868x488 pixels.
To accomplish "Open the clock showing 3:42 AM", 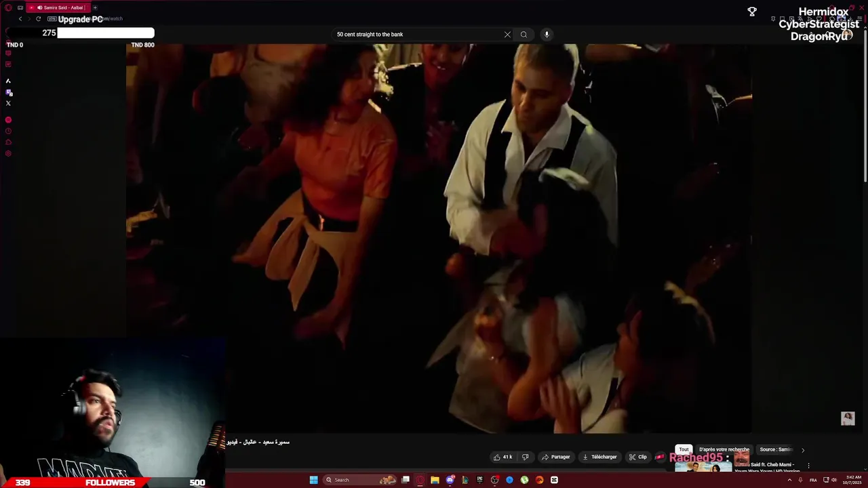I will (x=853, y=480).
